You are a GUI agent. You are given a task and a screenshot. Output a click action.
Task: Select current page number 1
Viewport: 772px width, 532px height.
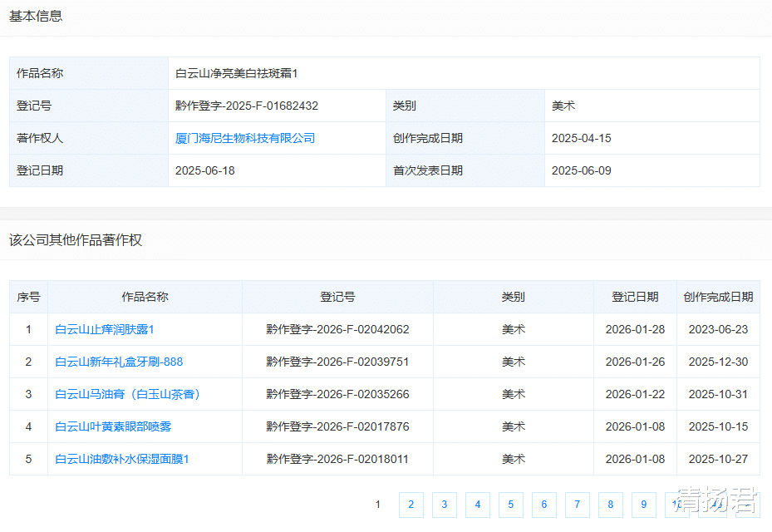coord(377,505)
